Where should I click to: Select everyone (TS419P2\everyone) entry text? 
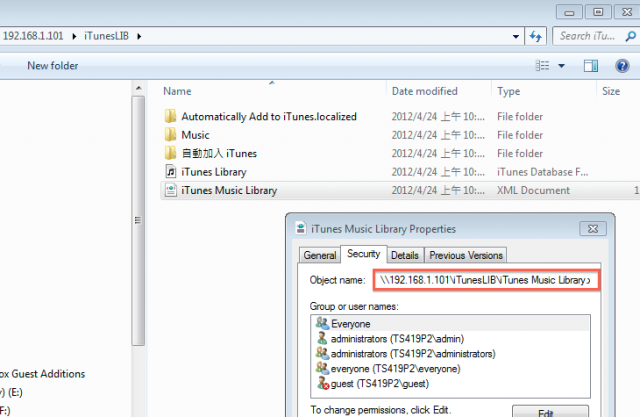click(x=395, y=369)
